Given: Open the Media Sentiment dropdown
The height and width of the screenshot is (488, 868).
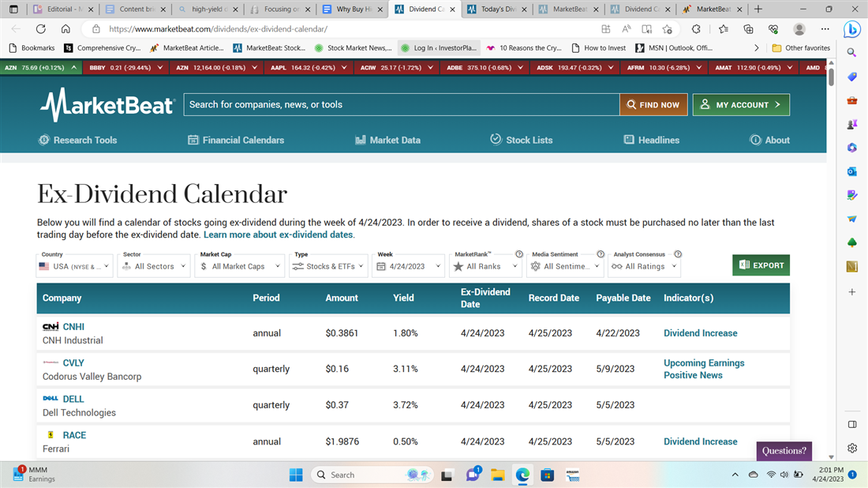Looking at the screenshot, I should (565, 266).
